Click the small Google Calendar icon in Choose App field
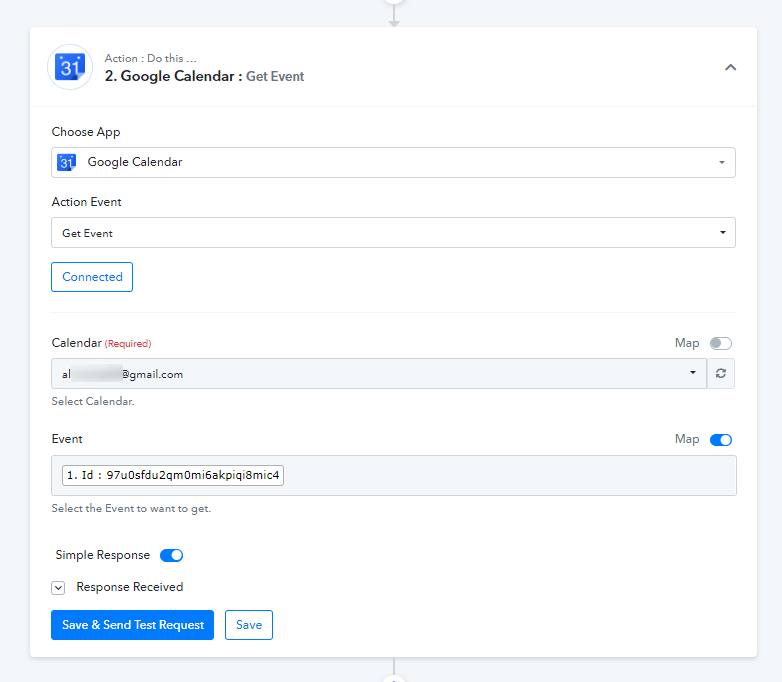782x682 pixels. coord(67,162)
